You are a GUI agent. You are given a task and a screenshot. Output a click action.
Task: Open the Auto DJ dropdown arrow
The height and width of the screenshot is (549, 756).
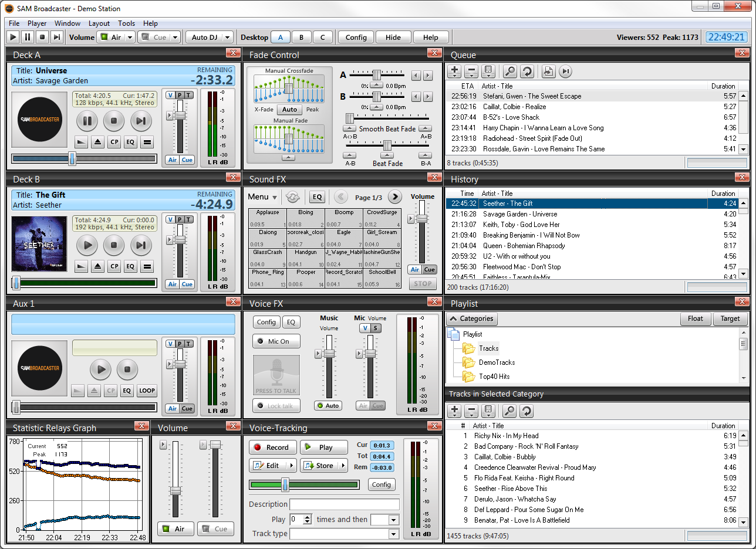point(227,37)
